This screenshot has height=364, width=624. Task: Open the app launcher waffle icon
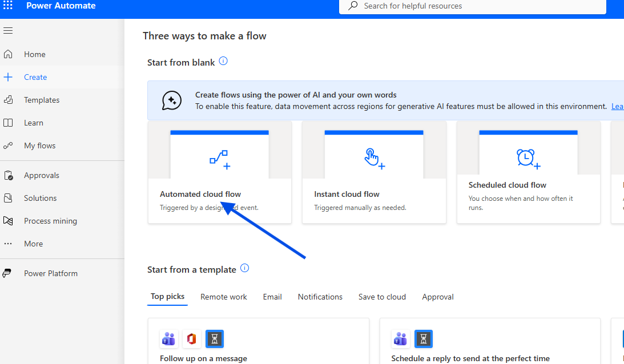pyautogui.click(x=8, y=6)
